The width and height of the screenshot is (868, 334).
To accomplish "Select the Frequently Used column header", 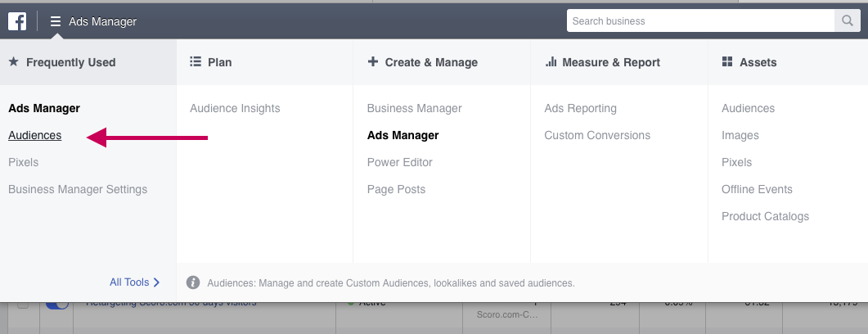I will (88, 62).
